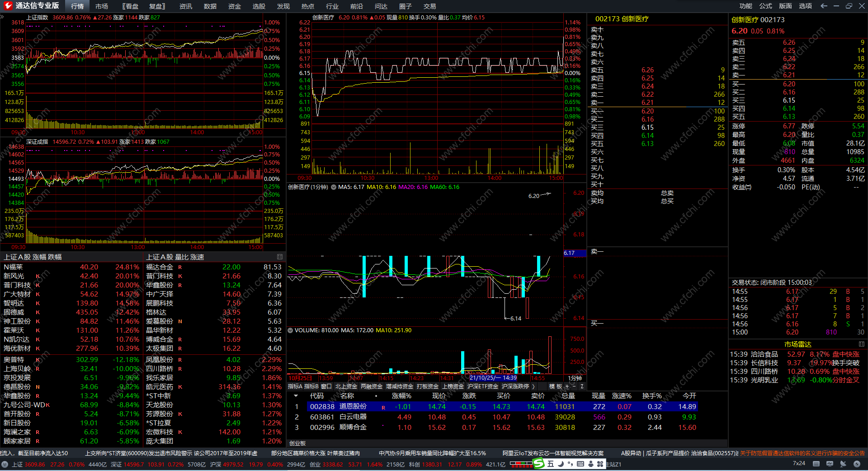Click the 市场雷达 panel title

coord(798,344)
